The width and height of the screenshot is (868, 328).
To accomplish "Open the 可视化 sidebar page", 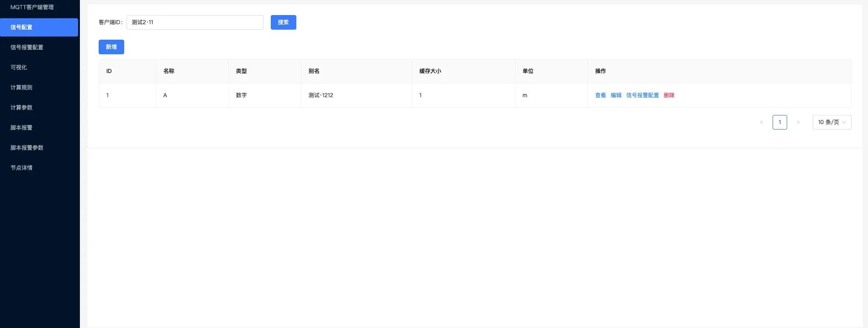I will tap(19, 68).
